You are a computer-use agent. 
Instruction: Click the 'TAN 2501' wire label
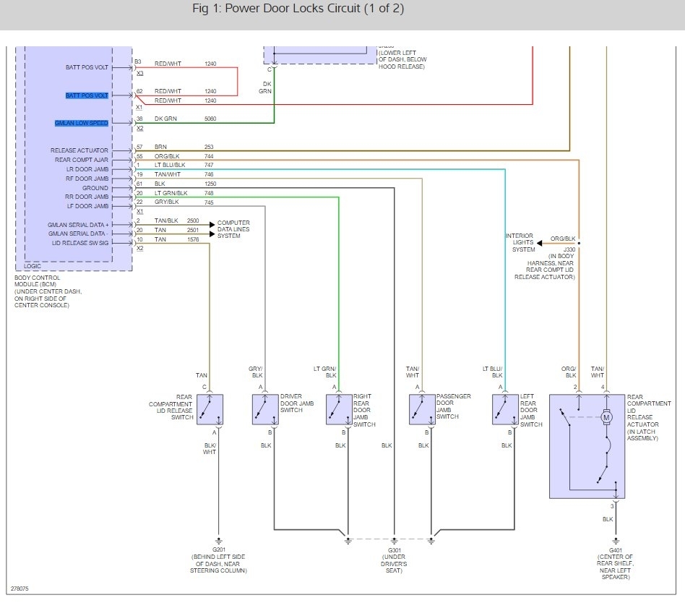click(x=176, y=230)
